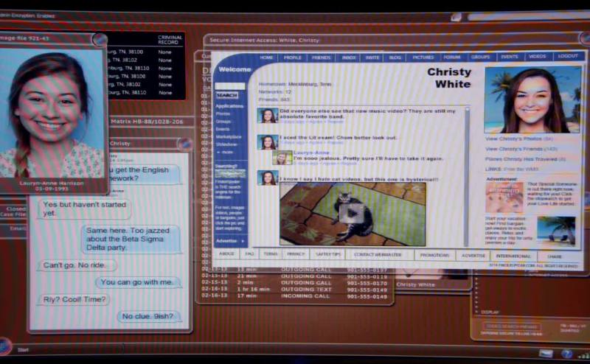Click the round orb on the chat window
The image size is (590, 364).
tap(184, 144)
